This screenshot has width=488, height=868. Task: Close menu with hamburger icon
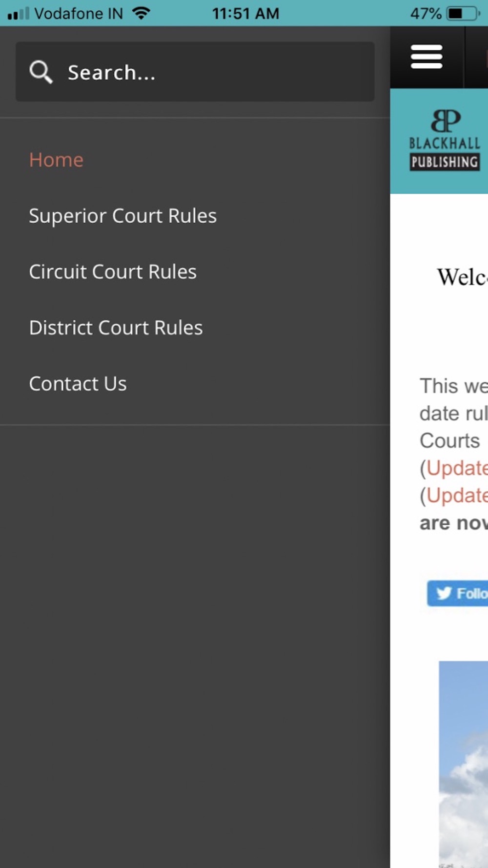(x=427, y=57)
